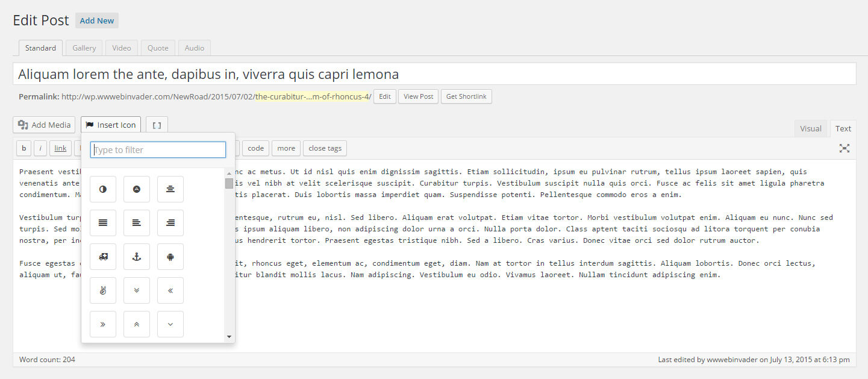The image size is (868, 379).
Task: Click the 'Edit Post' page heading
Action: click(41, 20)
